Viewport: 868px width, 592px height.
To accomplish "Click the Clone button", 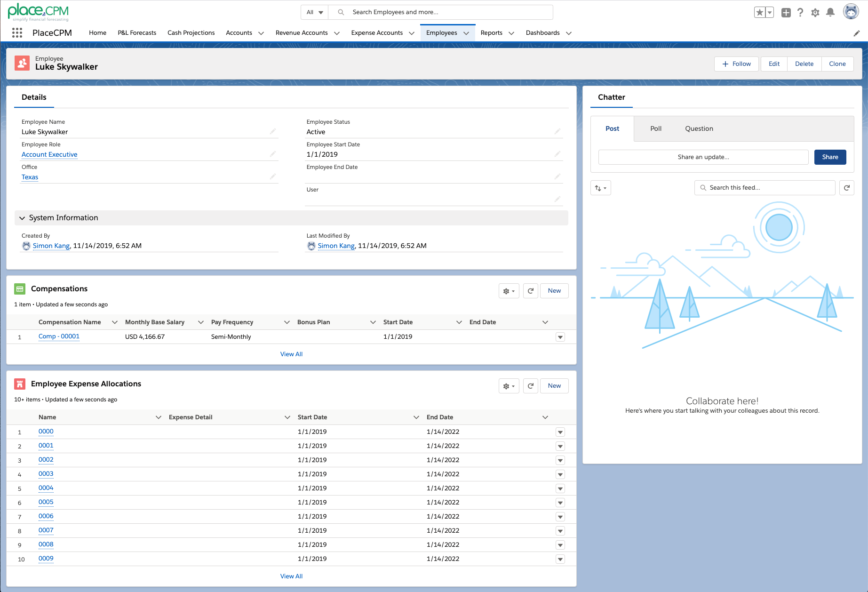I will [837, 64].
